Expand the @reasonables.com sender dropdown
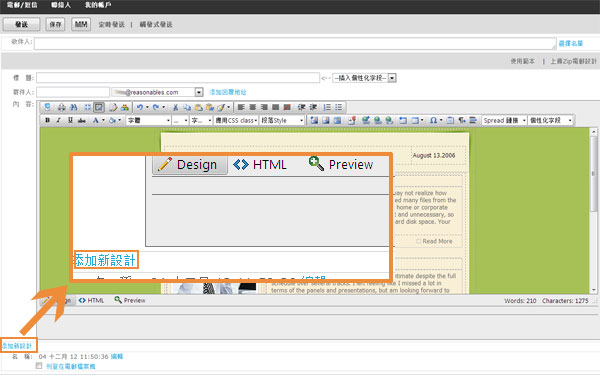600x375 pixels. pos(199,92)
